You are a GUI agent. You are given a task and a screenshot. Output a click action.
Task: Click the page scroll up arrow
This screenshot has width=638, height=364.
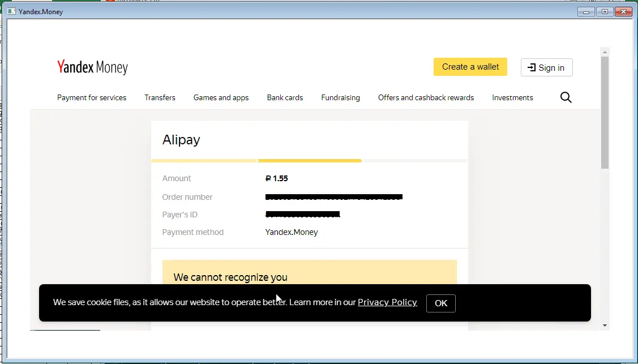(605, 52)
